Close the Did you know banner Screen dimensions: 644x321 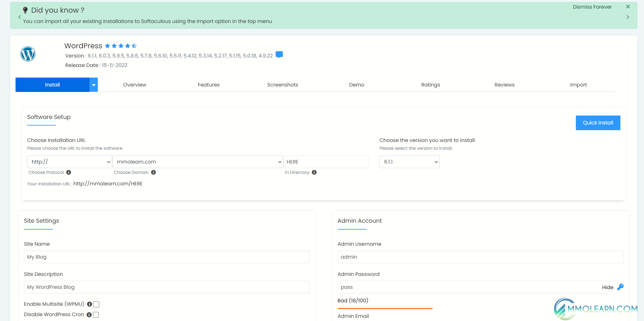(628, 7)
